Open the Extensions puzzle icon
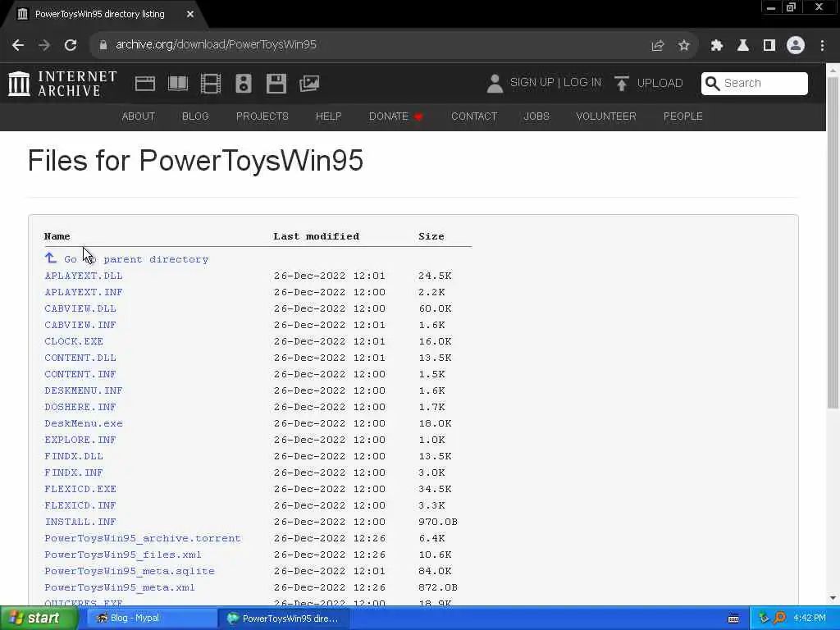 pyautogui.click(x=717, y=46)
